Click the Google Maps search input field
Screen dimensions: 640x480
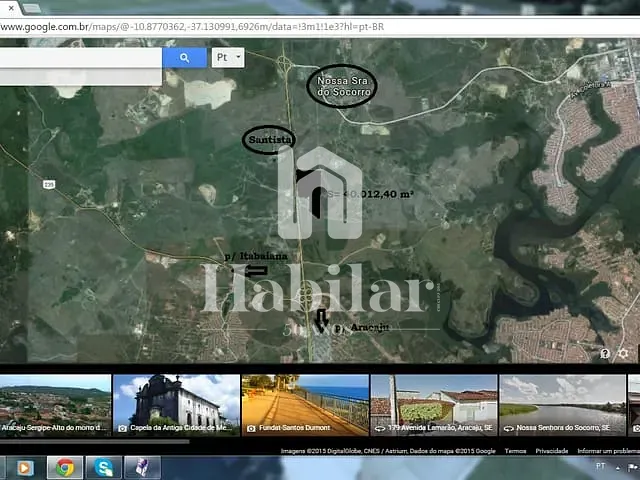[81, 58]
